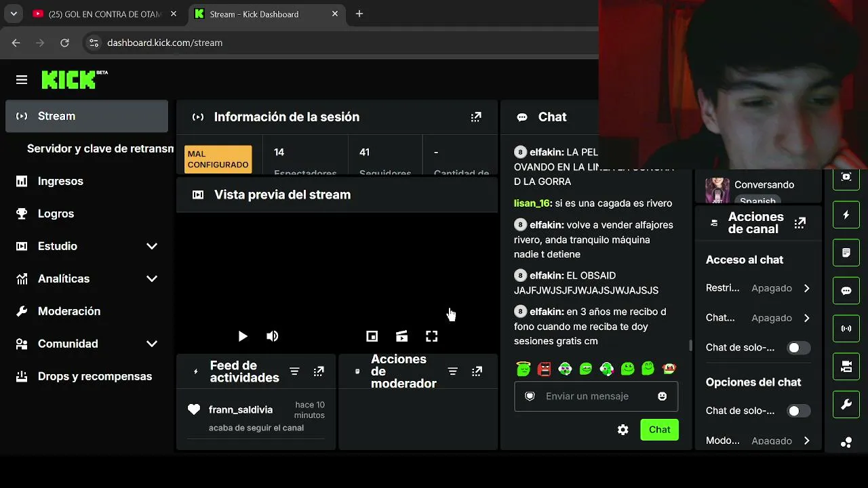The height and width of the screenshot is (488, 868).
Task: Click the lightning bolt quick-action sidebar button
Action: click(x=846, y=215)
